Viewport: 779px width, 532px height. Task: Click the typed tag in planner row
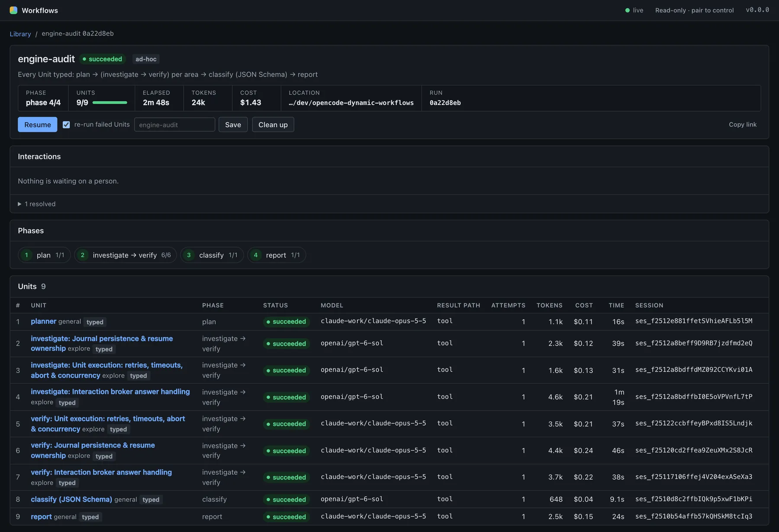click(95, 322)
